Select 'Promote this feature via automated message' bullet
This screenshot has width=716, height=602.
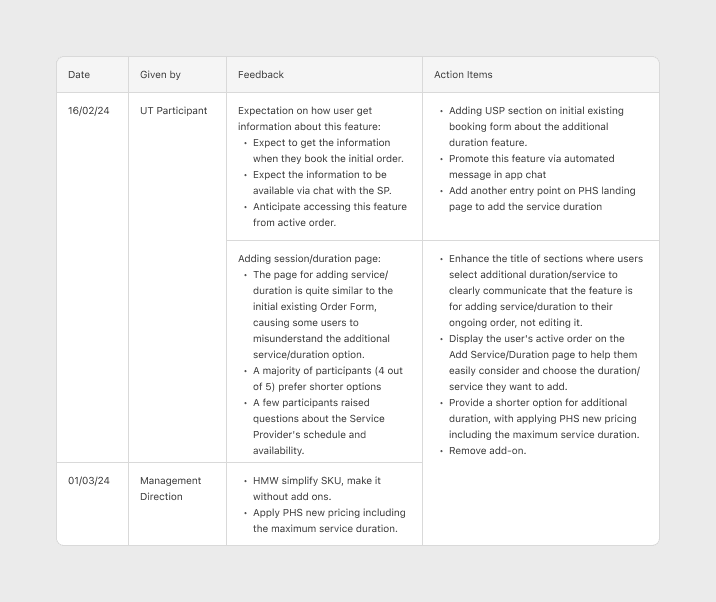coord(531,167)
